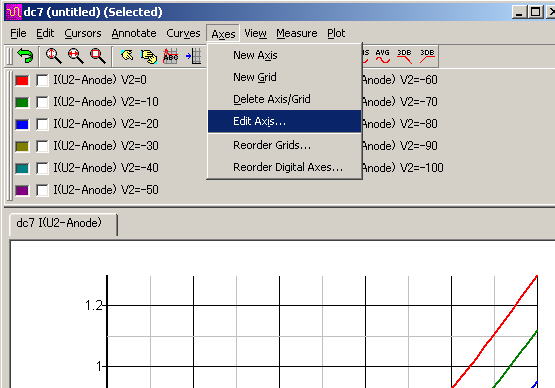Viewport: 555px width, 388px height.
Task: Open the Measure menu
Action: (x=297, y=33)
